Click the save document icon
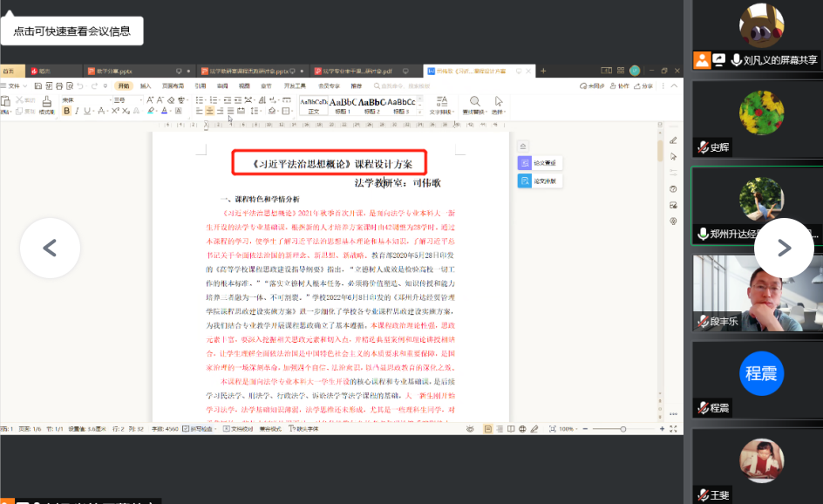This screenshot has width=823, height=504. pyautogui.click(x=39, y=86)
